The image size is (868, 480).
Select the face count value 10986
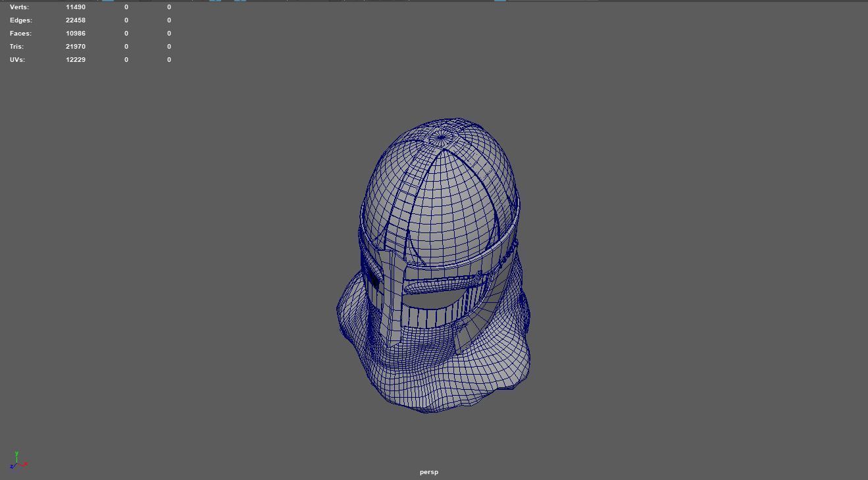click(x=76, y=34)
